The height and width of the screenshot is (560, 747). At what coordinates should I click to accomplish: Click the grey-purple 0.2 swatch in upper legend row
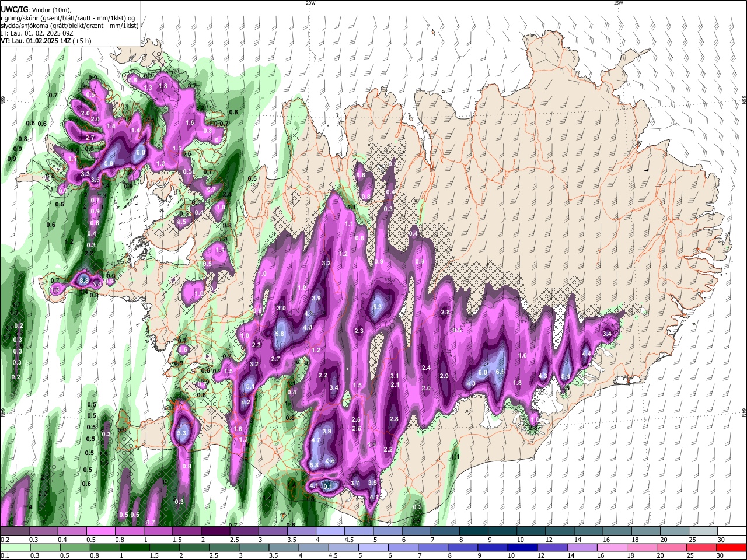15,531
